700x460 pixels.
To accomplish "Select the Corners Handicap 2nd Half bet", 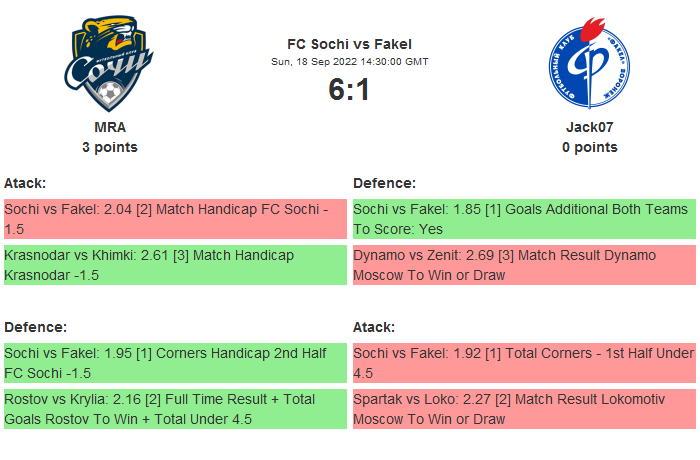I will [175, 363].
